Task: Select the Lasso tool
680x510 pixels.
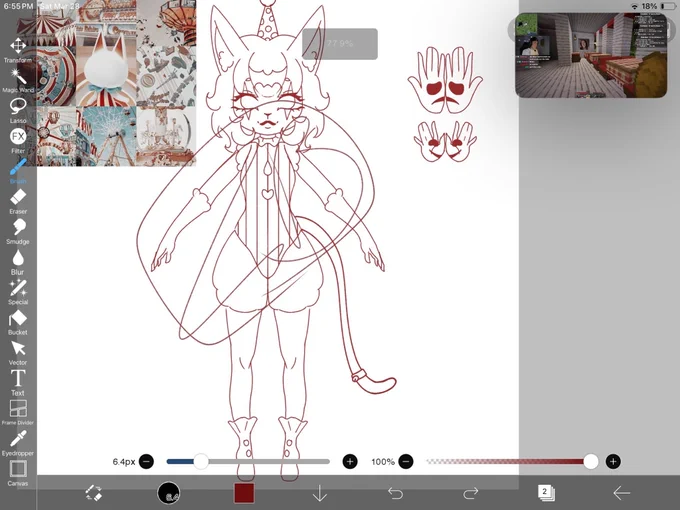Action: [18, 111]
